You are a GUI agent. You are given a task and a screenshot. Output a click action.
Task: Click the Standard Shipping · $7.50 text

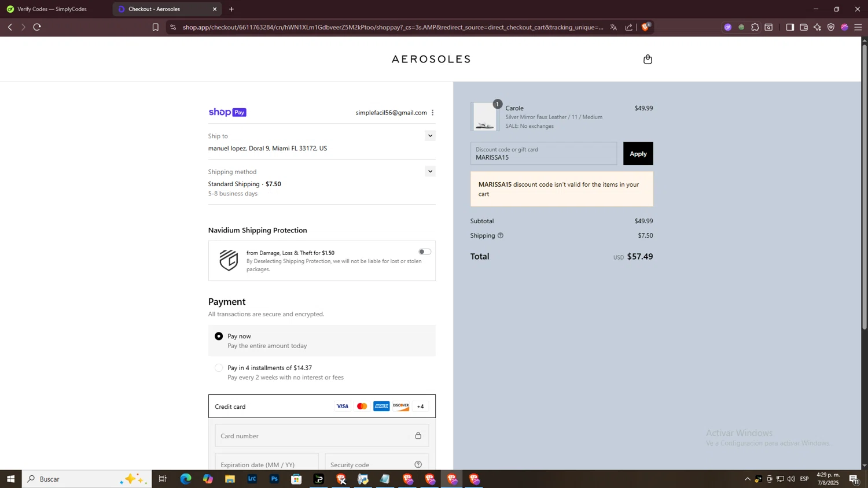pyautogui.click(x=245, y=184)
